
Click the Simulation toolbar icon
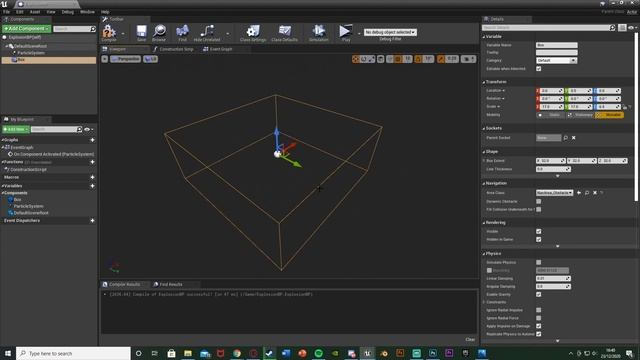click(319, 32)
